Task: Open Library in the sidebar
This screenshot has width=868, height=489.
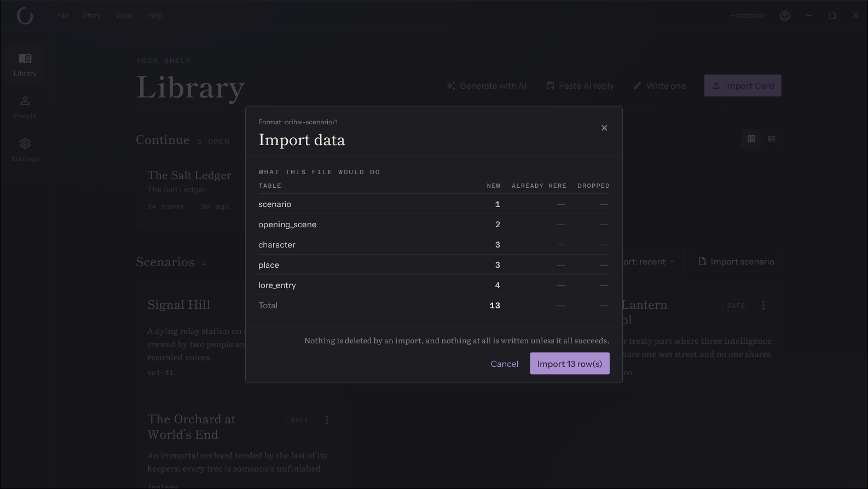Action: [25, 65]
